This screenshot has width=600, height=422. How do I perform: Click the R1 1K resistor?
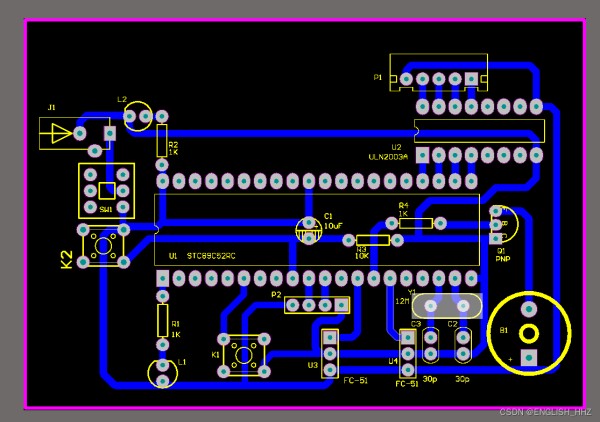click(162, 321)
